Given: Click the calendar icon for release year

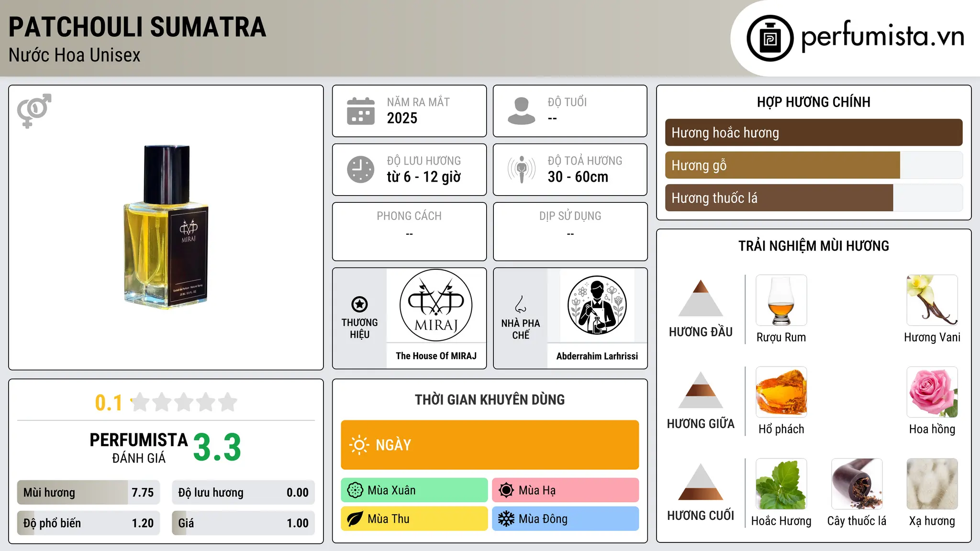Looking at the screenshot, I should coord(361,111).
